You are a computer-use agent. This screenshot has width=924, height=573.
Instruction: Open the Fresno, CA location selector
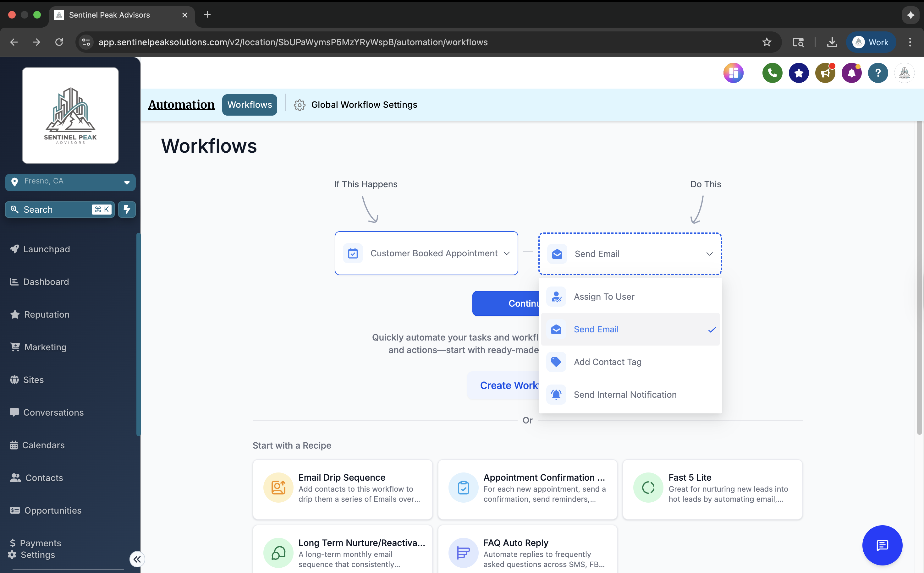pos(70,182)
